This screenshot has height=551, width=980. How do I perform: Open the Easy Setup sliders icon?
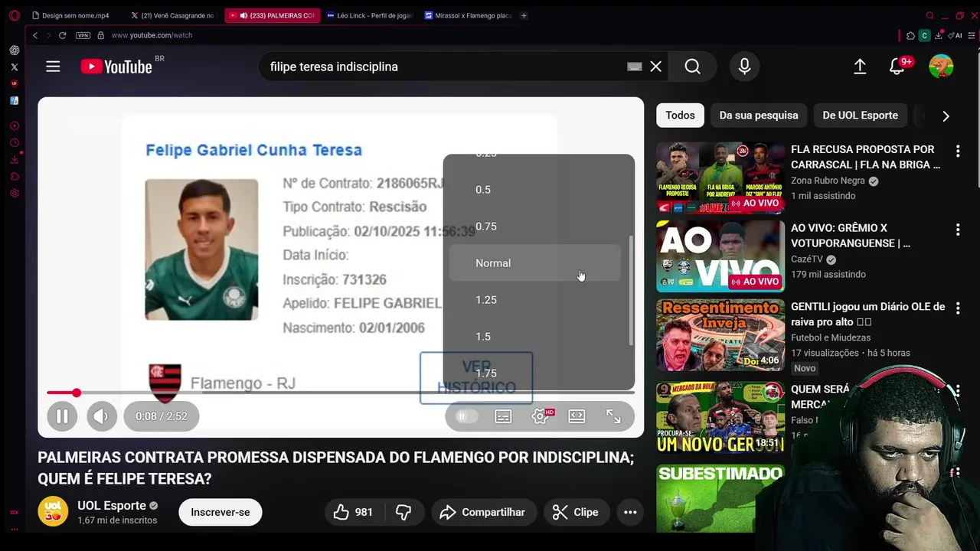point(972,35)
